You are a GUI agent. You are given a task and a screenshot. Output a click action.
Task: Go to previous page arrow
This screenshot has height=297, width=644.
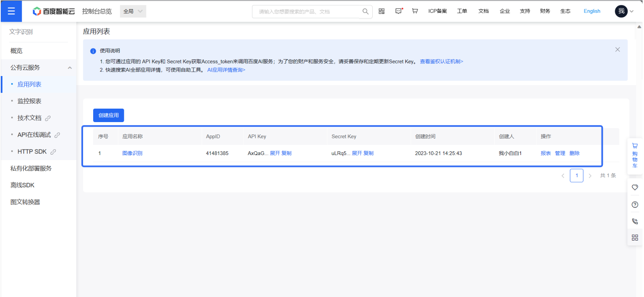click(563, 176)
